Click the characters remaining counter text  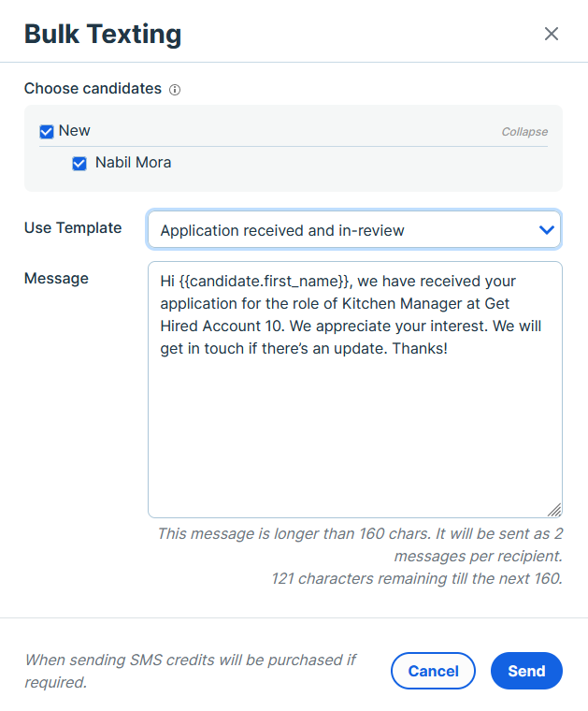click(417, 578)
